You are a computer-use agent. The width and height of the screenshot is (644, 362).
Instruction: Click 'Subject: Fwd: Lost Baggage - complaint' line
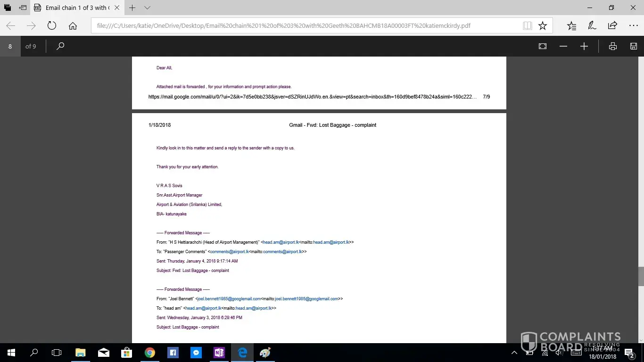point(193,271)
